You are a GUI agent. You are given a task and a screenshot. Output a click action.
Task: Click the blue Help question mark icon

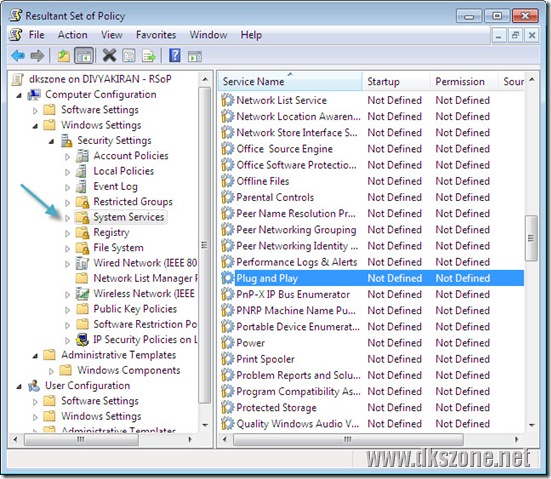coord(175,55)
